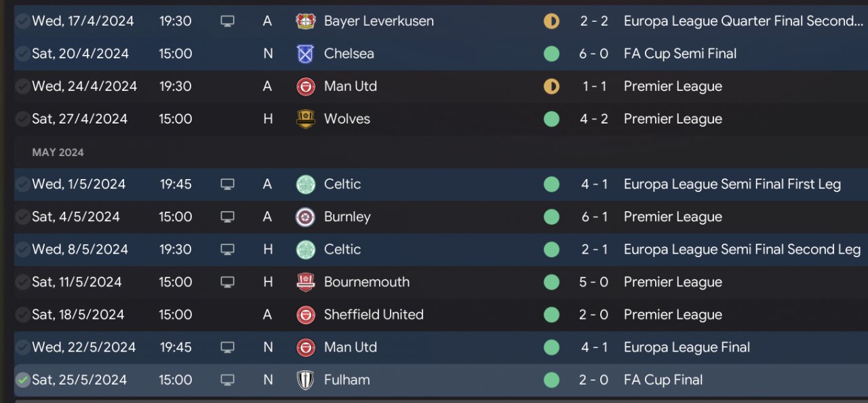Select the FA Cup Semi Final competition text
Image resolution: width=868 pixels, height=403 pixels.
680,54
